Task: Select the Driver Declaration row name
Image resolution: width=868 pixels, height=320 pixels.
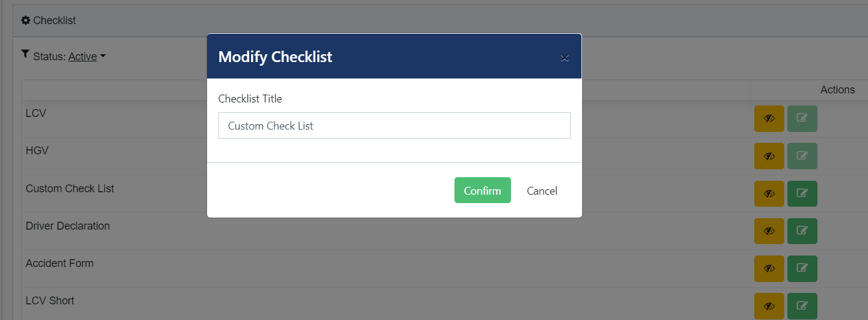Action: 68,226
